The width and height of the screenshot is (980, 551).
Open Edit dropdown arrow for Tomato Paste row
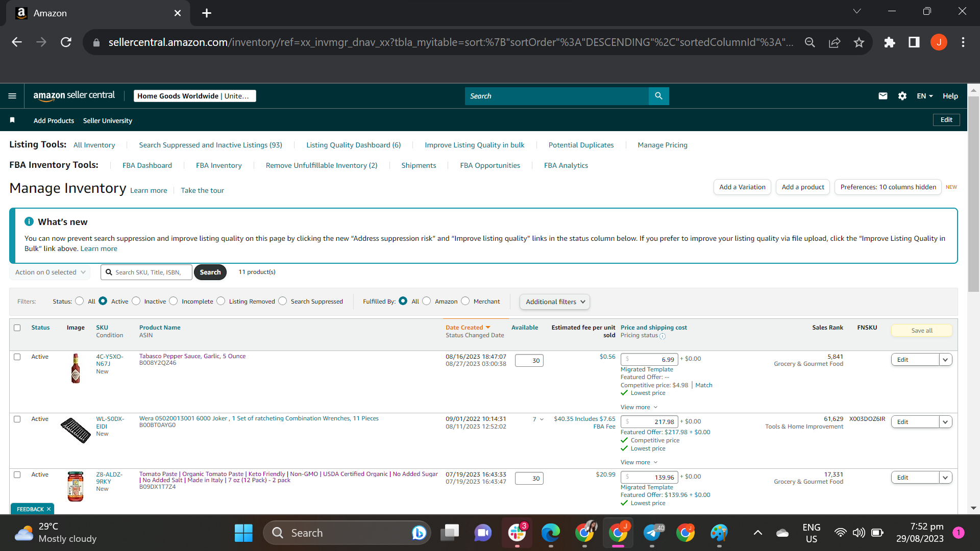945,478
